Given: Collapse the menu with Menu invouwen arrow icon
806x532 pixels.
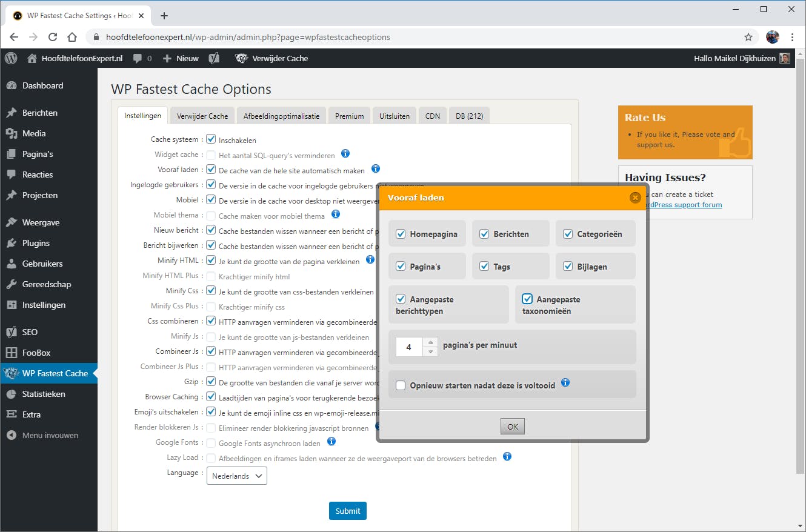Looking at the screenshot, I should [11, 435].
